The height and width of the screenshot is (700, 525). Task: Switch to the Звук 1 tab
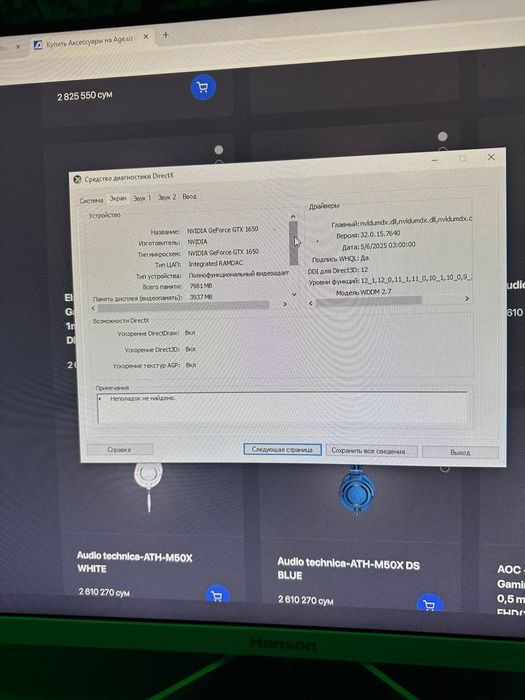tap(142, 198)
